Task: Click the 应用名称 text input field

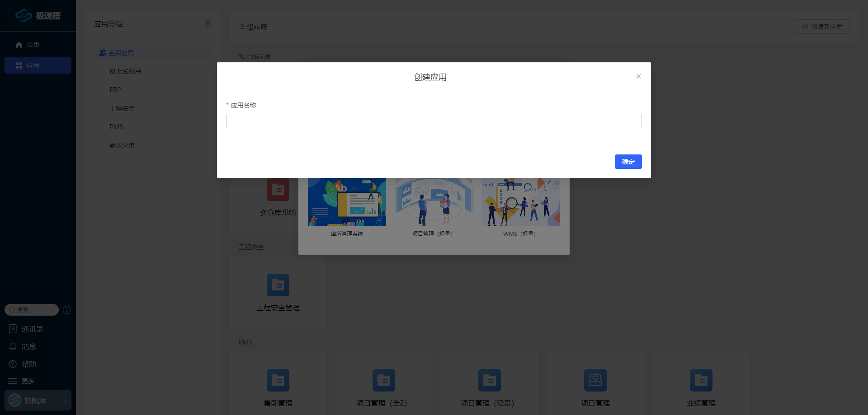Action: (x=434, y=121)
